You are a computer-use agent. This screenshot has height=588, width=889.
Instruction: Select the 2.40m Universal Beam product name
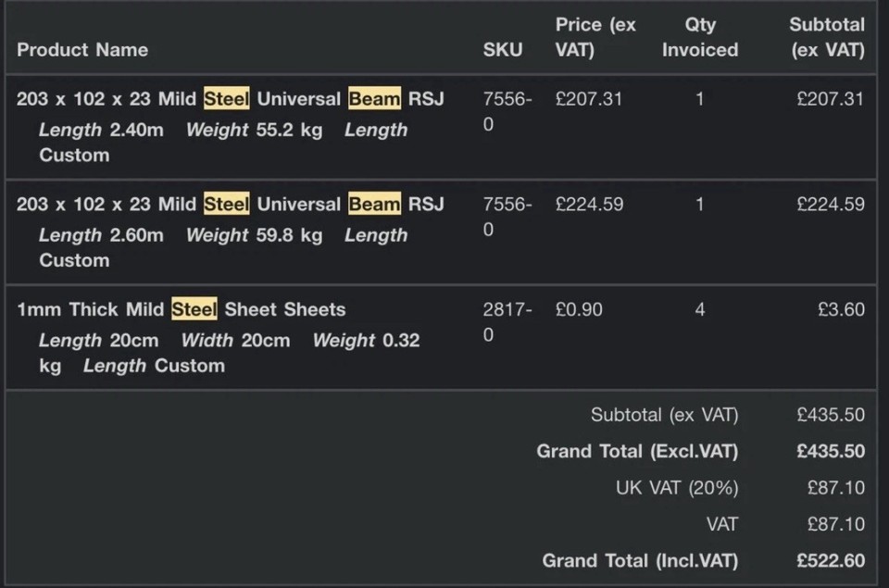[x=231, y=99]
